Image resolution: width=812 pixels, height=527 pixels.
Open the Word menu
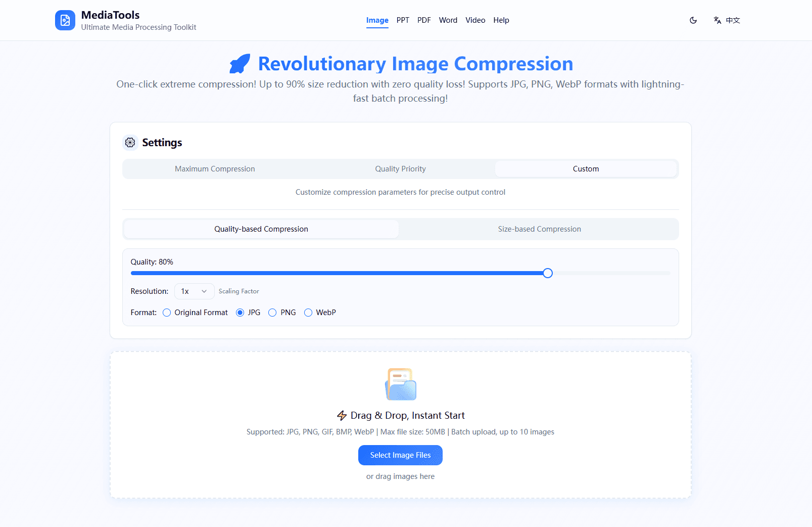[448, 20]
